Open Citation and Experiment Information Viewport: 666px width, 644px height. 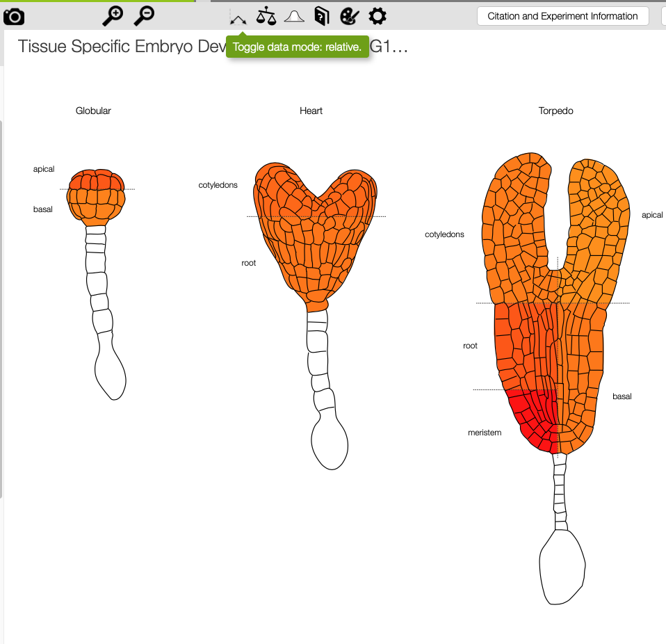[563, 16]
